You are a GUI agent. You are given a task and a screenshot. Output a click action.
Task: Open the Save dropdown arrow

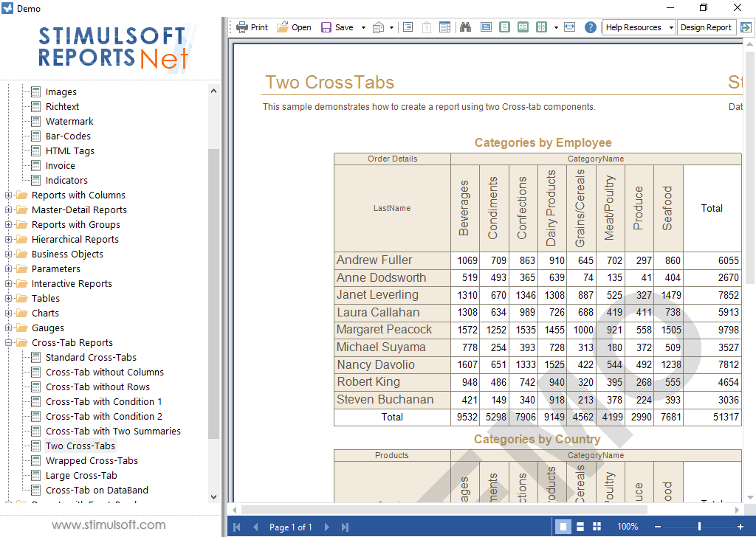pos(363,27)
